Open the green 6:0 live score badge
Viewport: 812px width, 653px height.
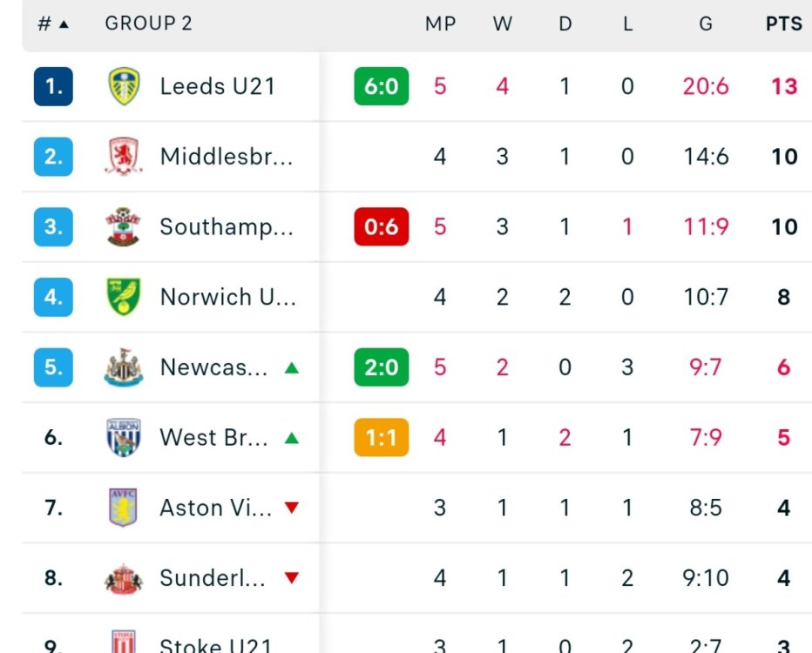tap(381, 87)
